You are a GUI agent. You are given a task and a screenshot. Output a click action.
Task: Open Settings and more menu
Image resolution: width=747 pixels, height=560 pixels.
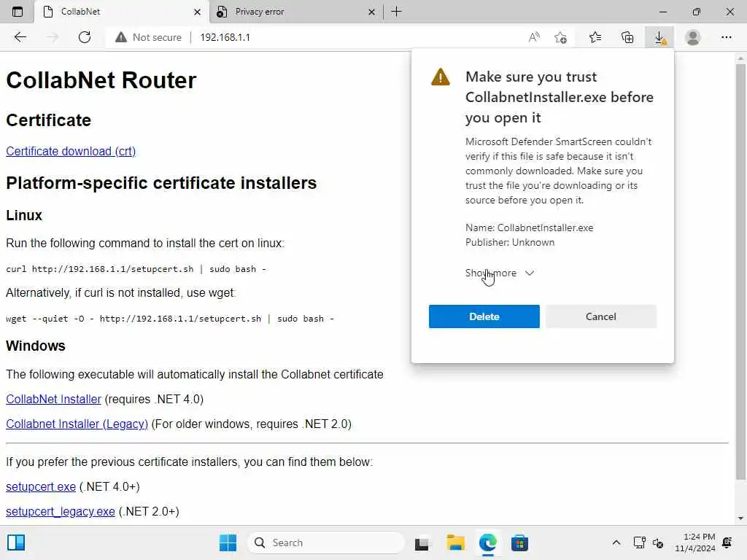tap(726, 37)
